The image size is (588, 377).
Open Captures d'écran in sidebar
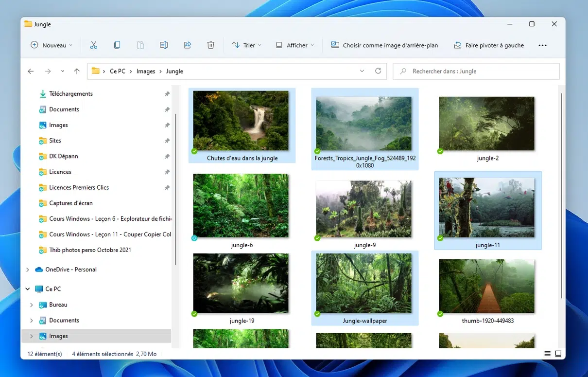[x=71, y=203]
